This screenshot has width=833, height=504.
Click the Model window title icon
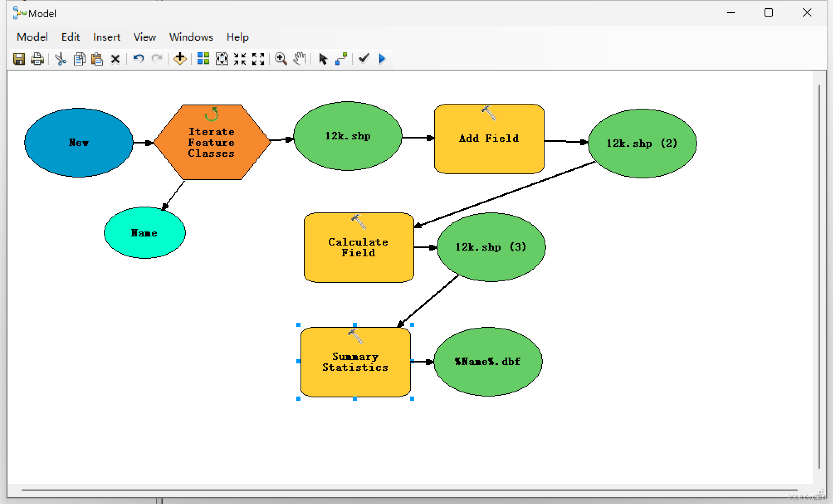click(x=20, y=13)
